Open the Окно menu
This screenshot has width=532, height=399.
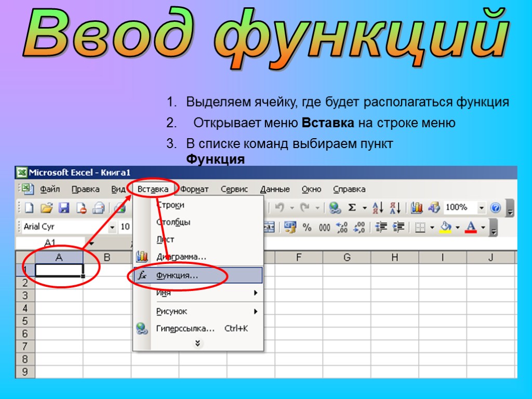[x=312, y=189]
